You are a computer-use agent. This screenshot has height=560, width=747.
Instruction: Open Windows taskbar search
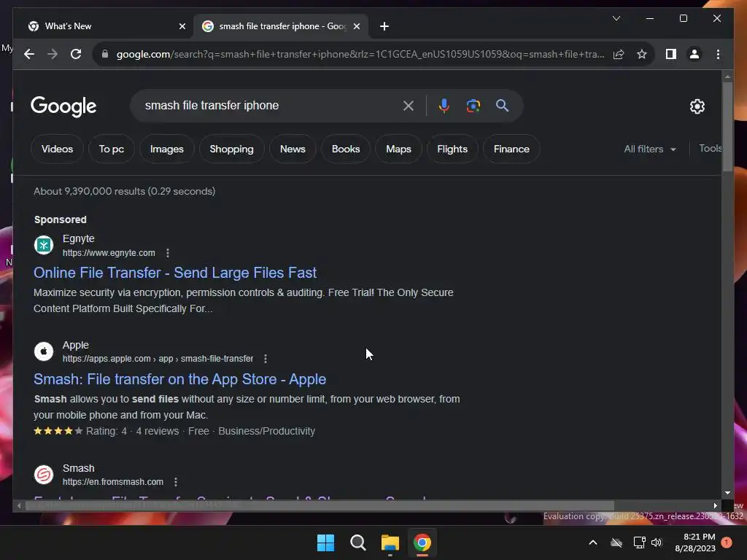[x=357, y=542]
